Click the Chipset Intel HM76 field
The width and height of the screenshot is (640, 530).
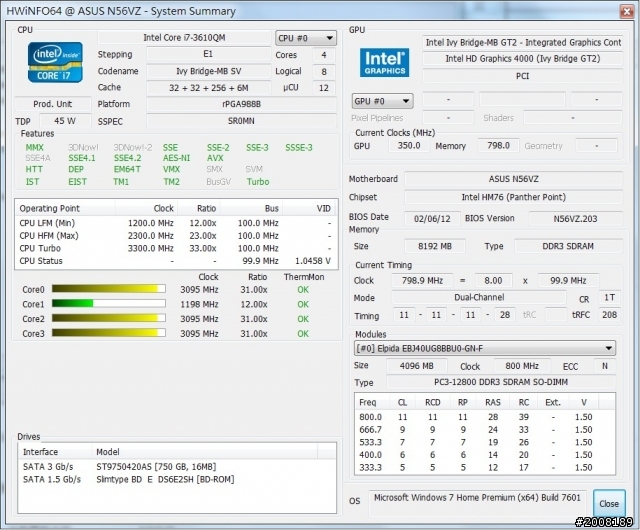point(513,197)
